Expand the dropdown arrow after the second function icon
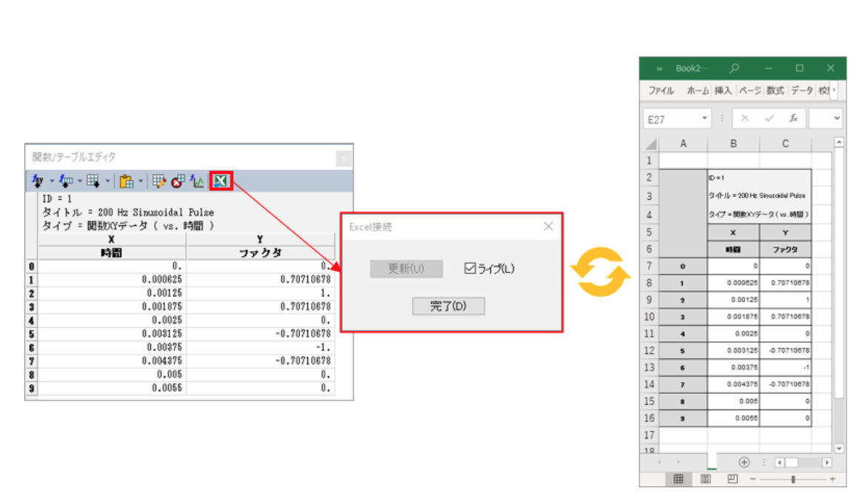Screen dimensions: 868x499 point(80,181)
